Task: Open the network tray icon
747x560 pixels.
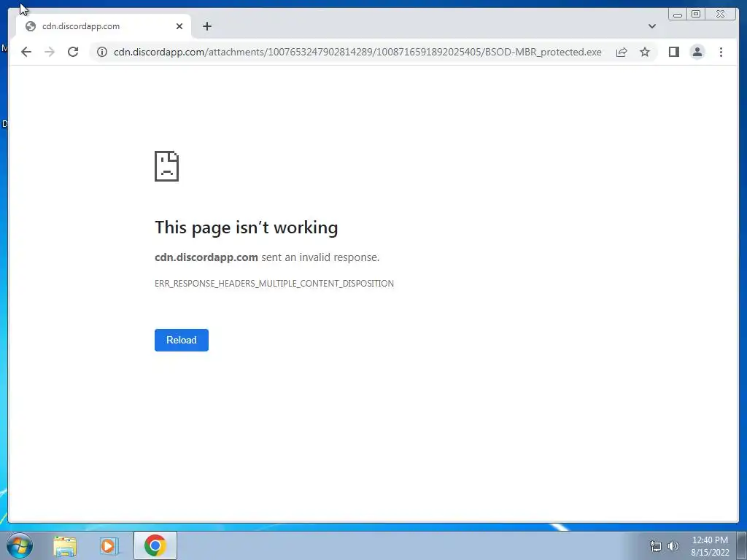Action: pyautogui.click(x=656, y=546)
